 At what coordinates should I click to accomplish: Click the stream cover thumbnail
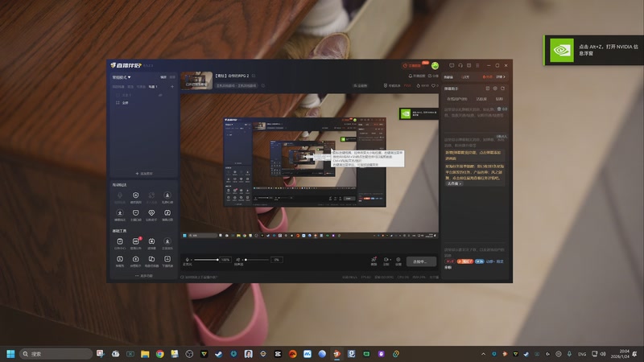click(196, 80)
